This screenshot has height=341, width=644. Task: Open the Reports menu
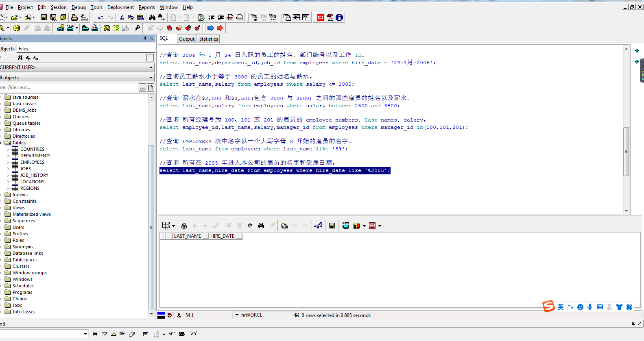click(146, 7)
